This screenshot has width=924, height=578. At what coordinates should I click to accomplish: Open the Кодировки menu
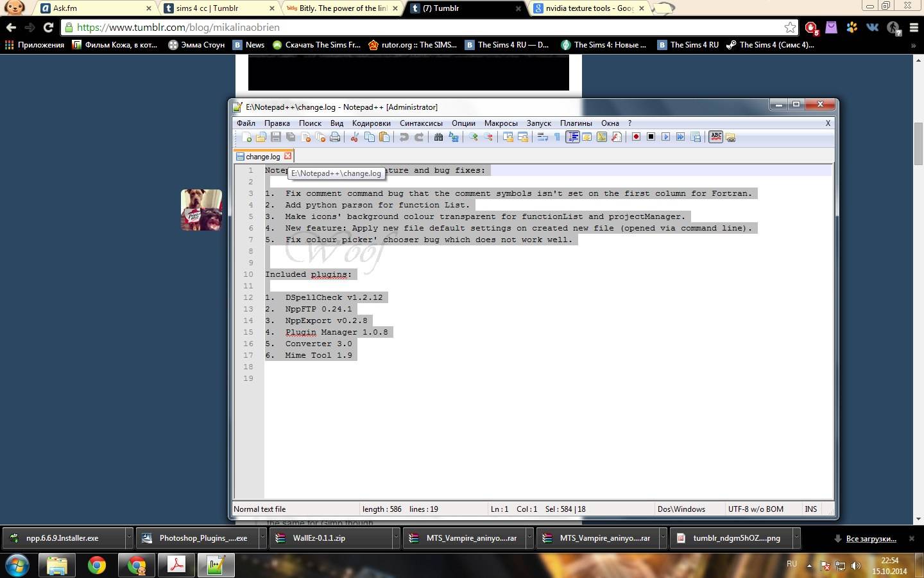click(371, 123)
